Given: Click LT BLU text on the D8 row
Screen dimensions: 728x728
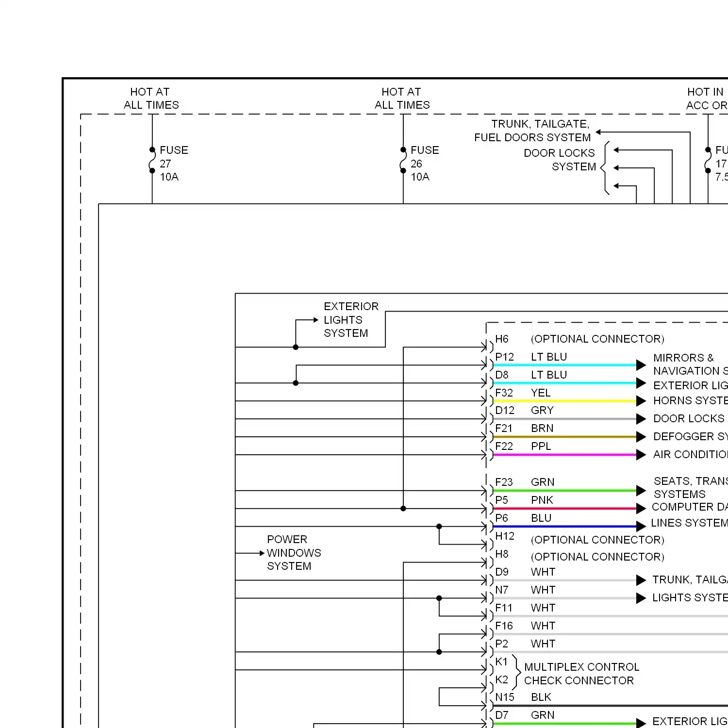Looking at the screenshot, I should point(549,375).
